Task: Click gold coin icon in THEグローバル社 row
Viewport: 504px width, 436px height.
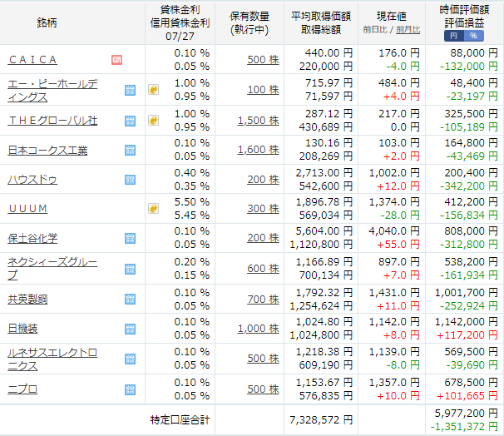Action: (x=153, y=121)
